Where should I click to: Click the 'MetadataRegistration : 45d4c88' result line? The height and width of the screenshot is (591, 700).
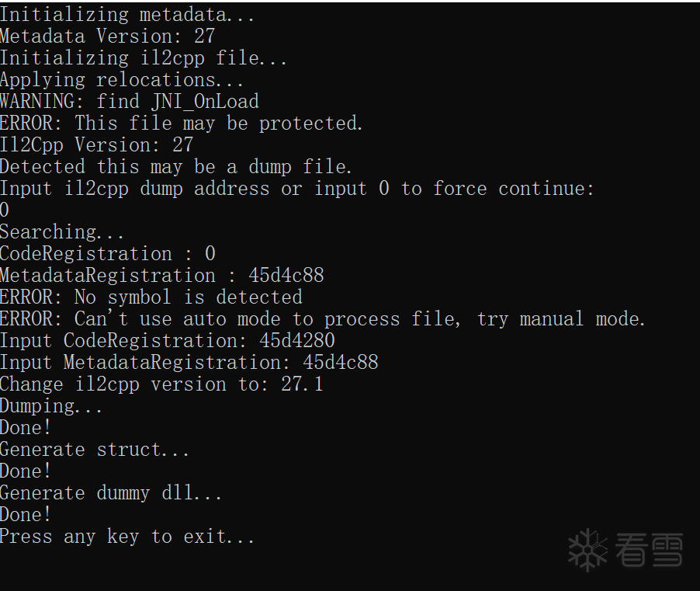tap(162, 275)
